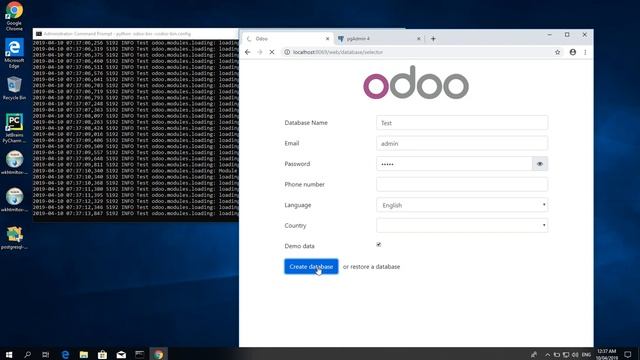Click the Password input field

coord(454,164)
